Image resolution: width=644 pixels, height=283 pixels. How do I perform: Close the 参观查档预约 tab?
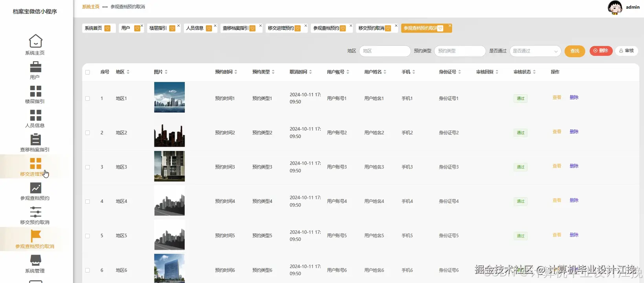pos(351,26)
